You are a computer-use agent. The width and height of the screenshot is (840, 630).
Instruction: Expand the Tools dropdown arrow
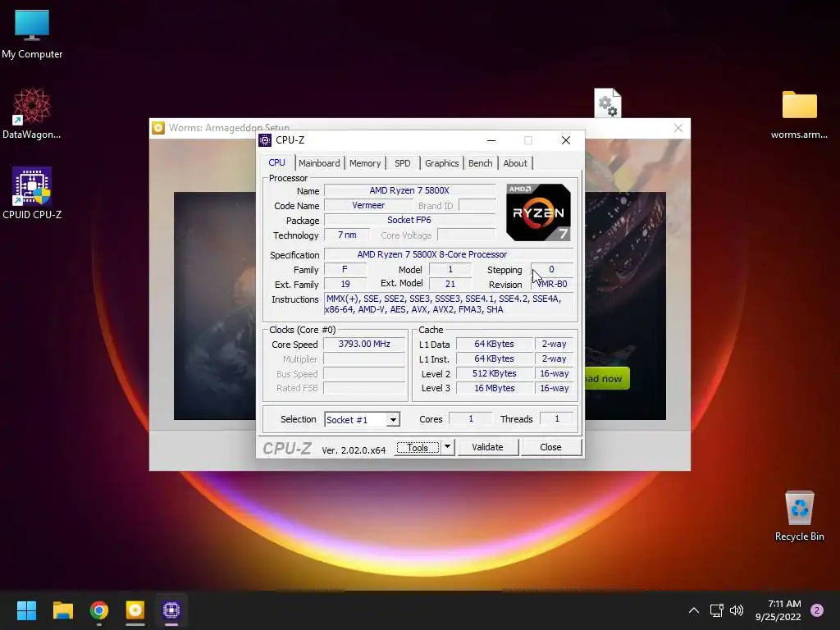[x=447, y=447]
